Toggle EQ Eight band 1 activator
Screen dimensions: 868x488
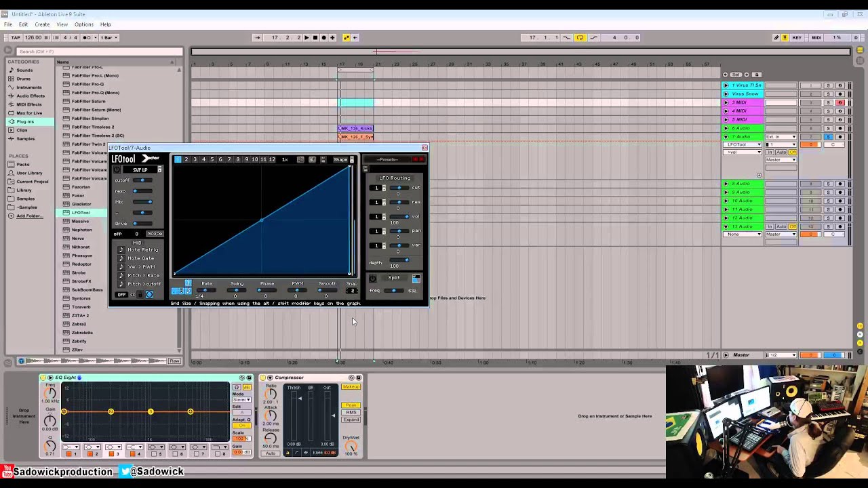click(x=69, y=453)
